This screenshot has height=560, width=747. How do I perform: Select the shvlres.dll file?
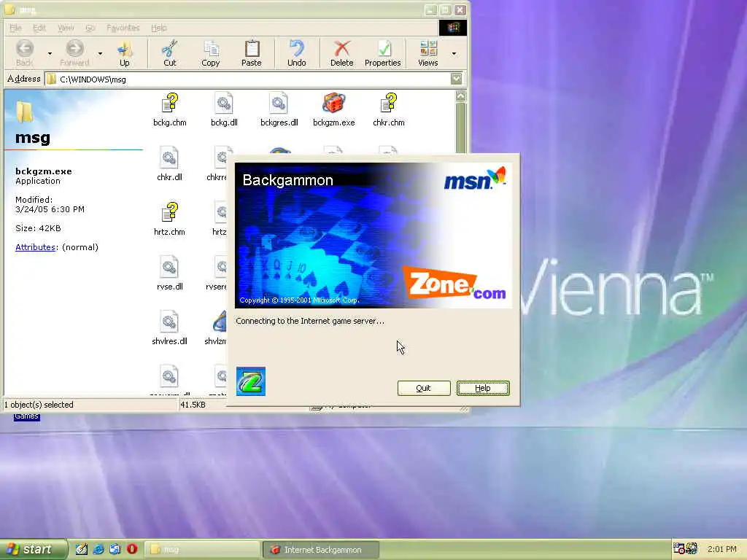point(169,329)
